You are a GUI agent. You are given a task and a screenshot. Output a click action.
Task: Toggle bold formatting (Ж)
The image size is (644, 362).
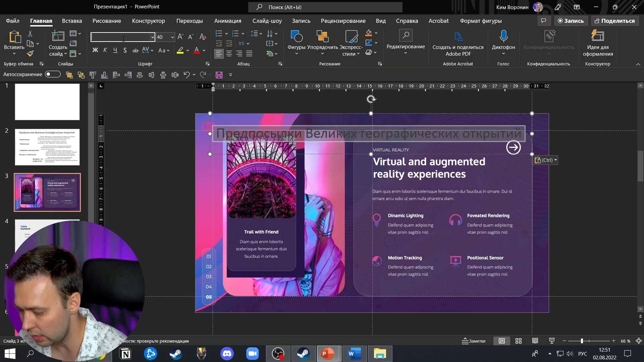click(95, 50)
